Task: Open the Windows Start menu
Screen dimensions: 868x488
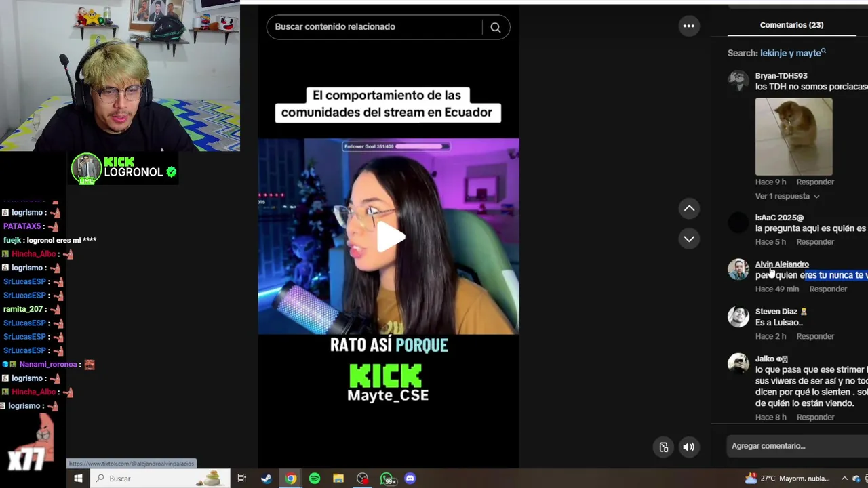Action: (78, 479)
